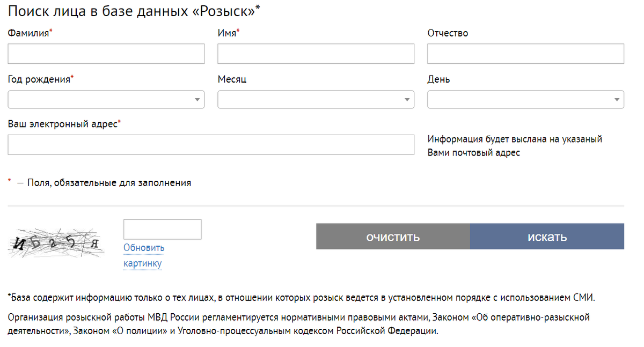
Task: Open the Год рождения dropdown
Action: point(106,100)
